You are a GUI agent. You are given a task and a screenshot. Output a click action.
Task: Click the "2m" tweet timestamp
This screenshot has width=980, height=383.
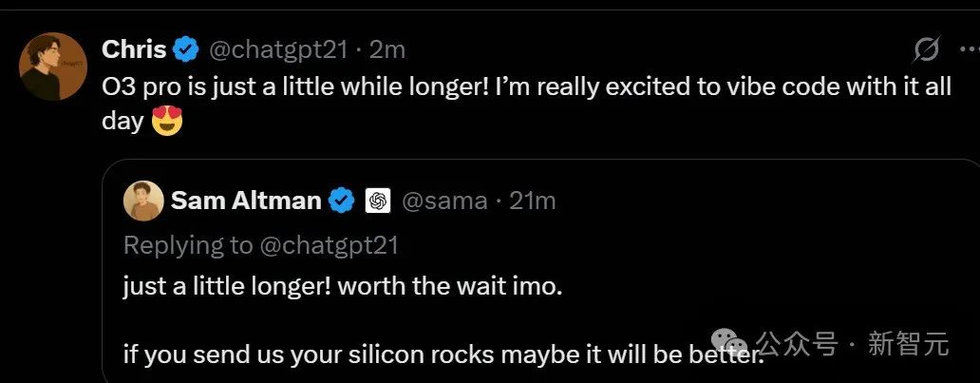(x=386, y=49)
